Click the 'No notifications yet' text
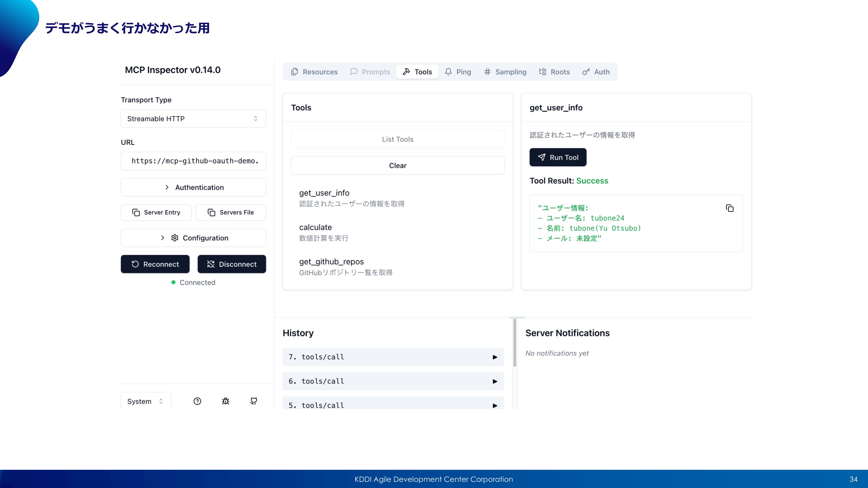 557,353
